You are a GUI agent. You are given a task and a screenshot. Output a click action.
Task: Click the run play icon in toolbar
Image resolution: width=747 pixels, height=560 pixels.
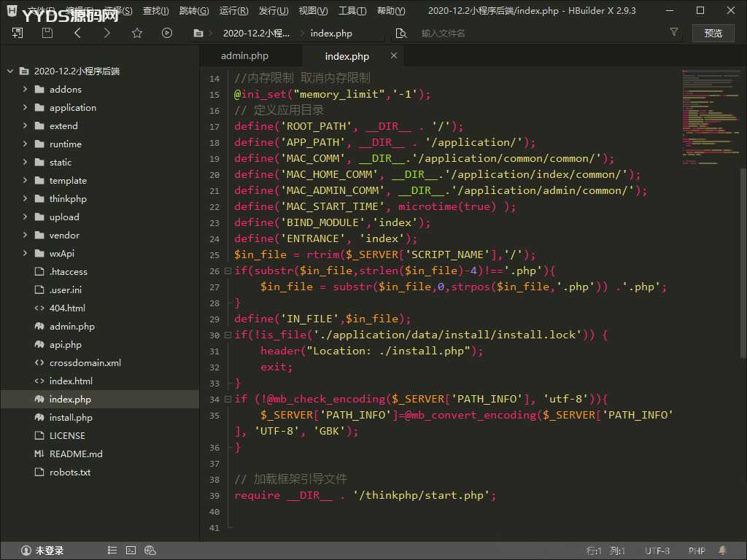pos(167,33)
